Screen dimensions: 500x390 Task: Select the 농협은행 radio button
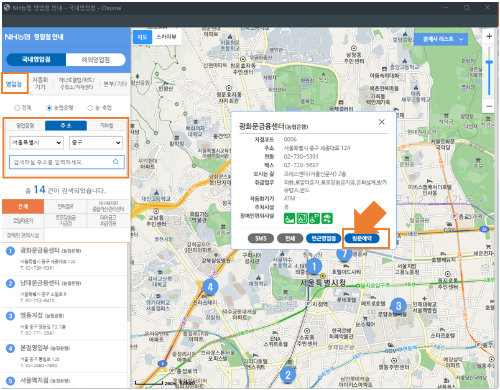49,108
